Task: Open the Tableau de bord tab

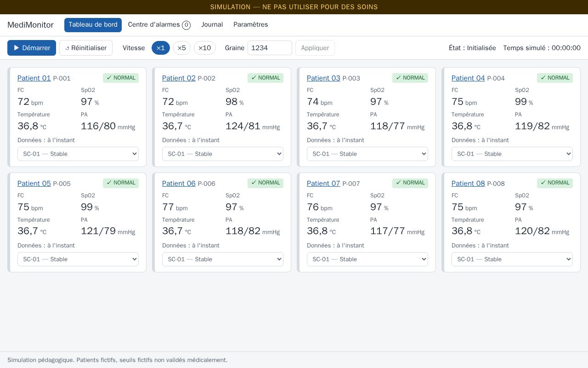Action: pyautogui.click(x=93, y=25)
